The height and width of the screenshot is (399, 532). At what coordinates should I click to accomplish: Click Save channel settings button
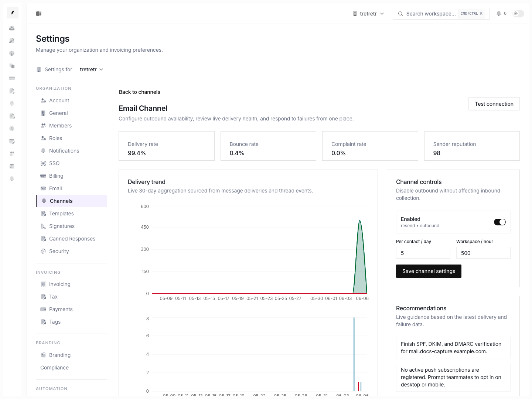click(x=429, y=271)
